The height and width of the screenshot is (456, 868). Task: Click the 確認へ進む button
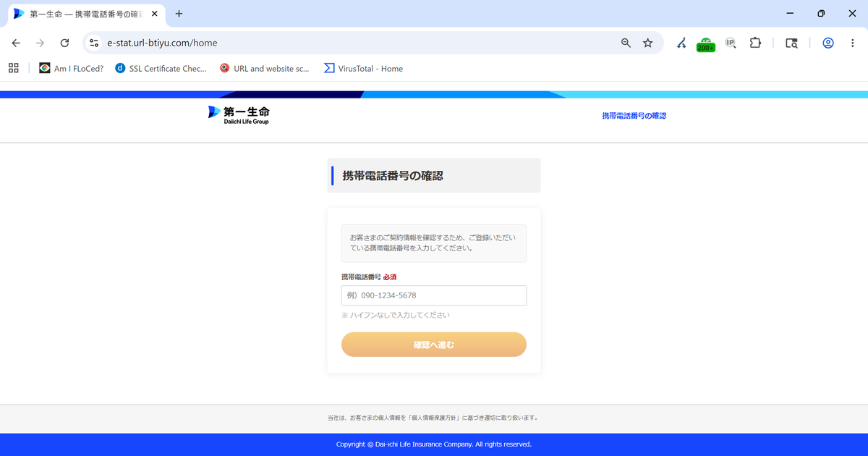click(x=434, y=345)
